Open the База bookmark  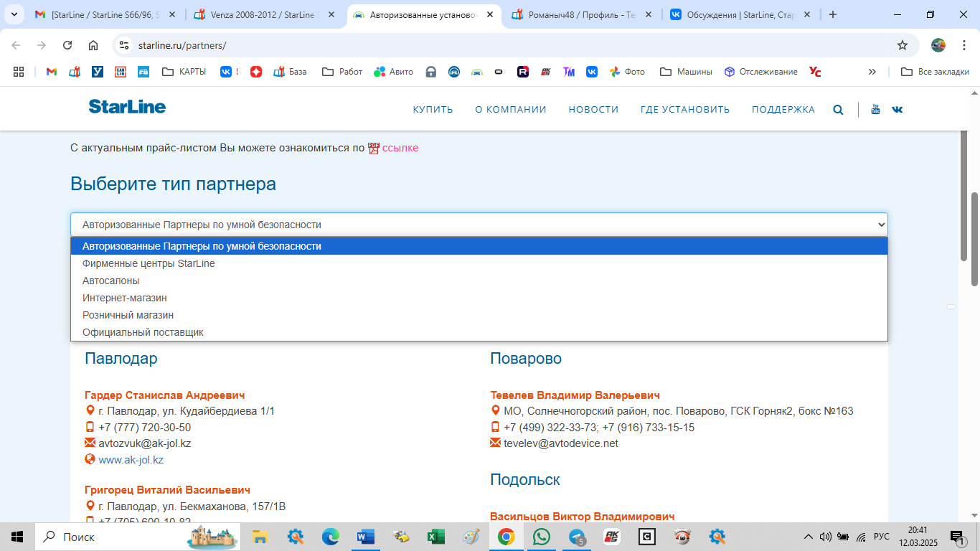290,72
